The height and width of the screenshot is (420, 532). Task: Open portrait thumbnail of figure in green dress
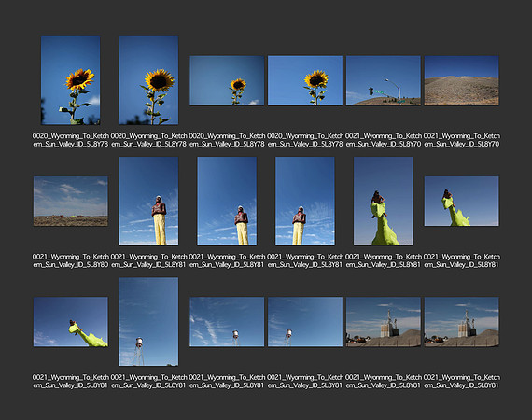coord(384,202)
